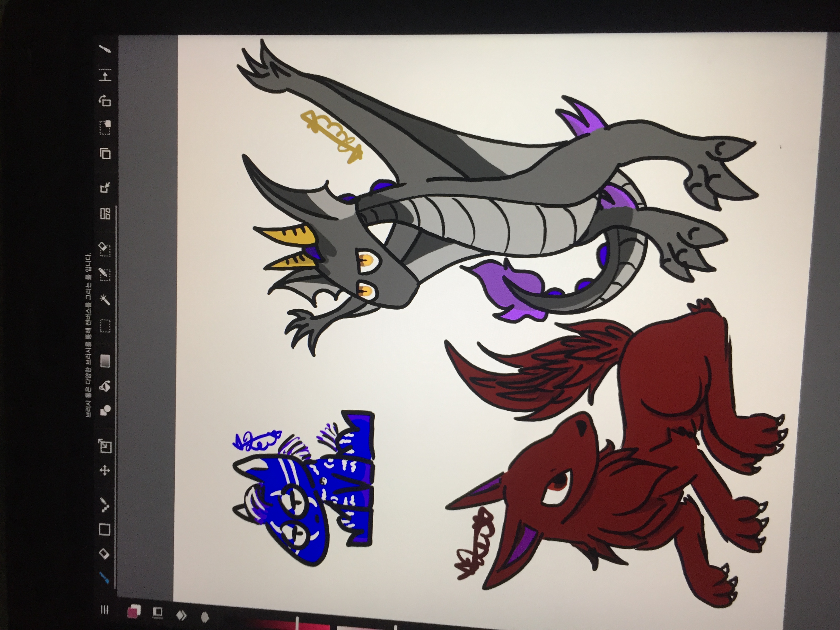The width and height of the screenshot is (840, 630).
Task: Click the rotate canvas icon
Action: [105, 101]
